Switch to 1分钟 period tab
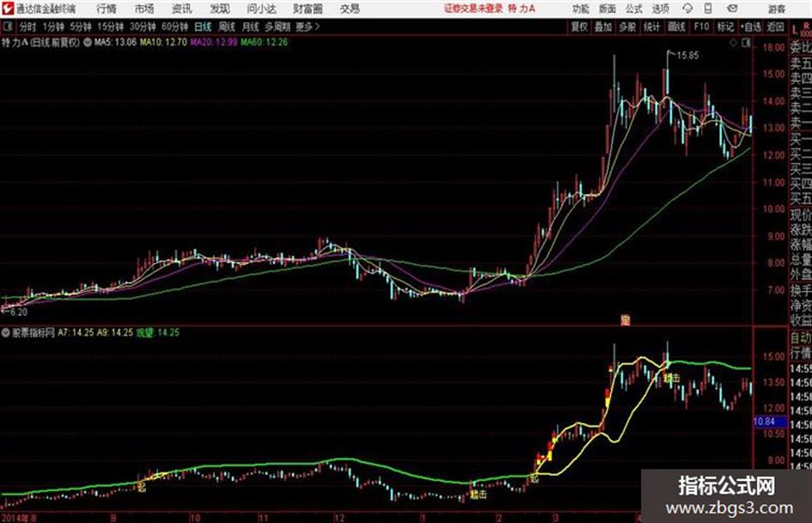The width and height of the screenshot is (812, 523). pyautogui.click(x=53, y=27)
